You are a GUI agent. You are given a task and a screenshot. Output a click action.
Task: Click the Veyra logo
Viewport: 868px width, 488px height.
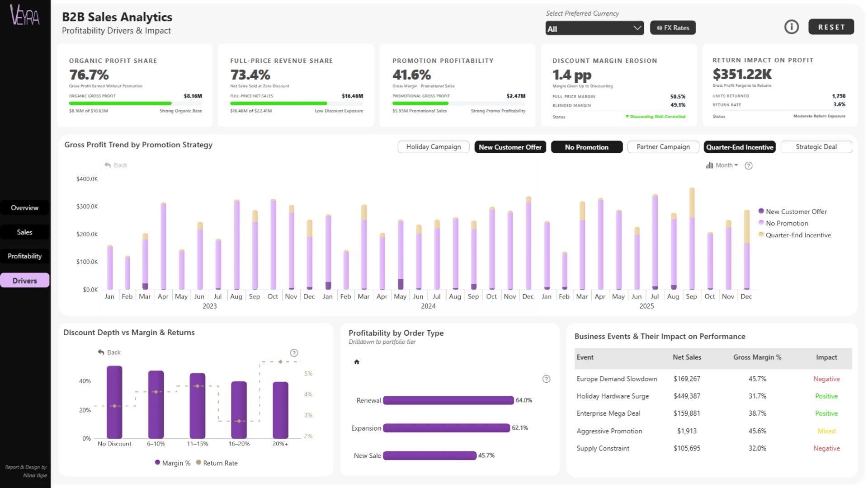(x=25, y=15)
